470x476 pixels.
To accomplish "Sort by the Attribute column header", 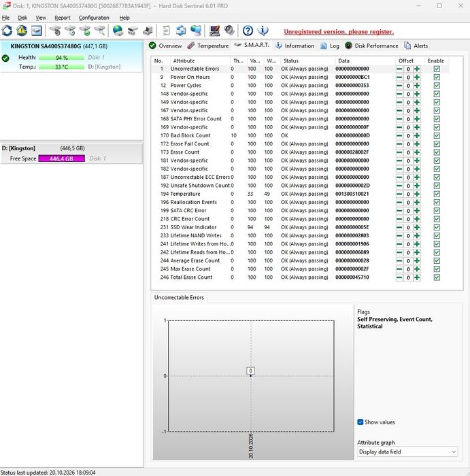I will coord(200,61).
